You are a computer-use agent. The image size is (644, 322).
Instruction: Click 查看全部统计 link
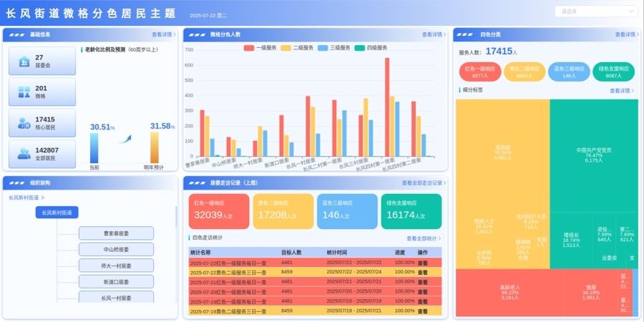[x=424, y=238]
